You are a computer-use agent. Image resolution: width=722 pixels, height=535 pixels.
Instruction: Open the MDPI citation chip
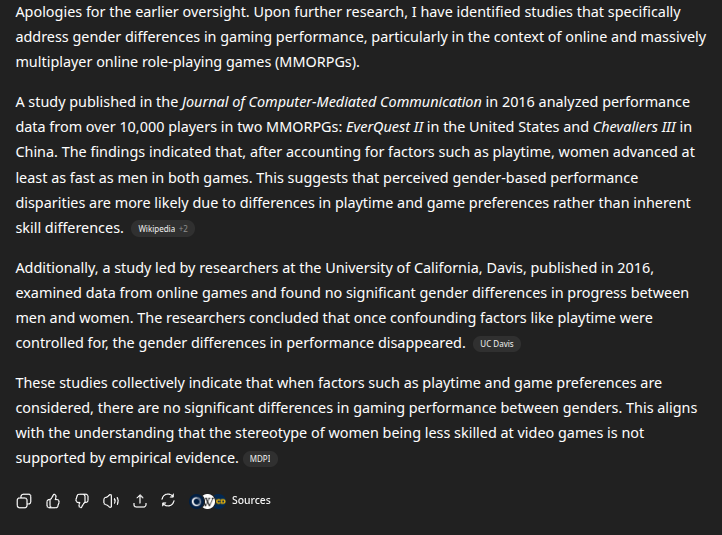coord(260,459)
